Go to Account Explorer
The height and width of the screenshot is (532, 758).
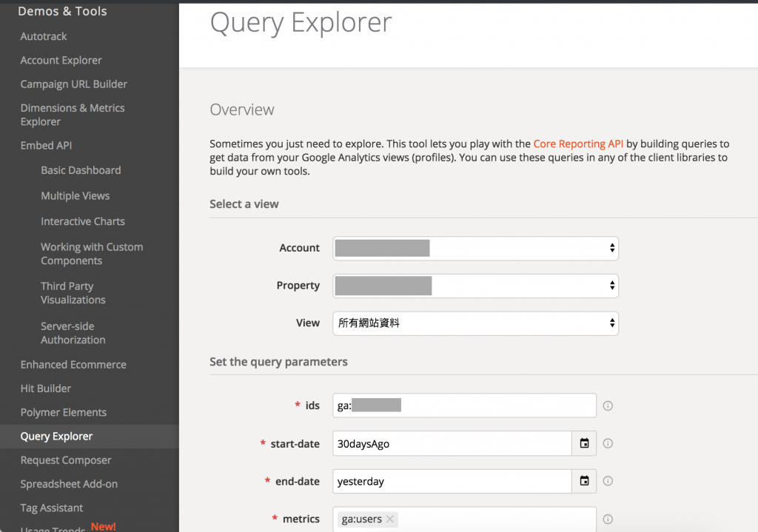click(61, 61)
